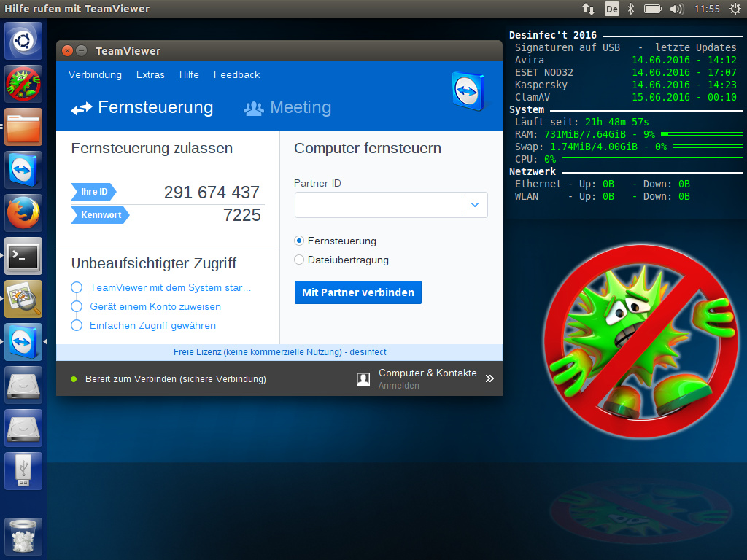Open the Hilfe menu
The image size is (747, 560).
189,75
